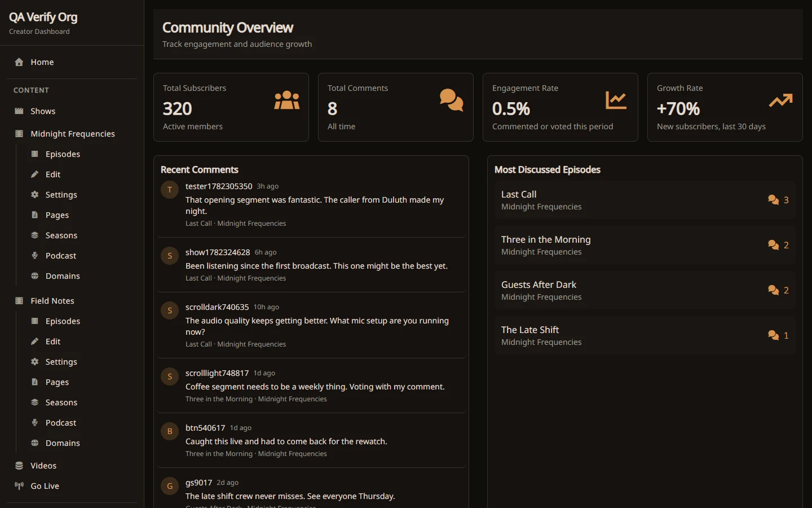Click chart icon on Engagement Rate card
This screenshot has height=508, width=812.
[616, 100]
